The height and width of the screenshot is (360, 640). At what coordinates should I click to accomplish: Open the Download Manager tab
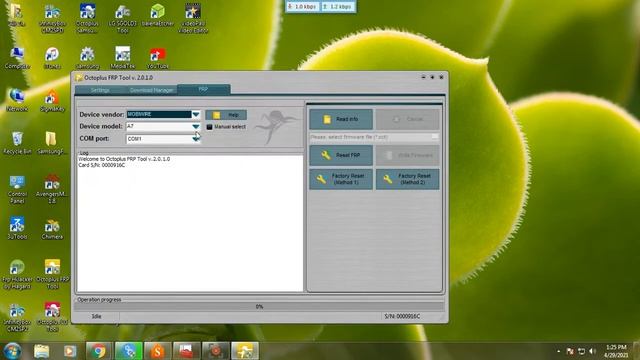pyautogui.click(x=151, y=90)
